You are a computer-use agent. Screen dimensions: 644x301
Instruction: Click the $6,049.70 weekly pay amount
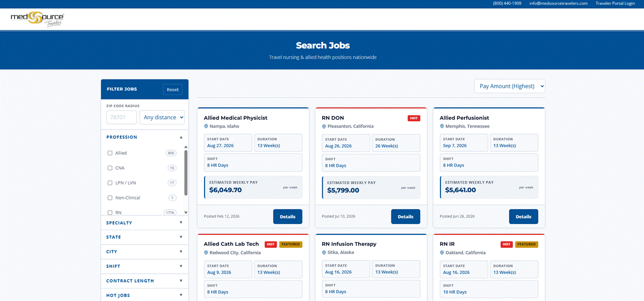pos(225,190)
